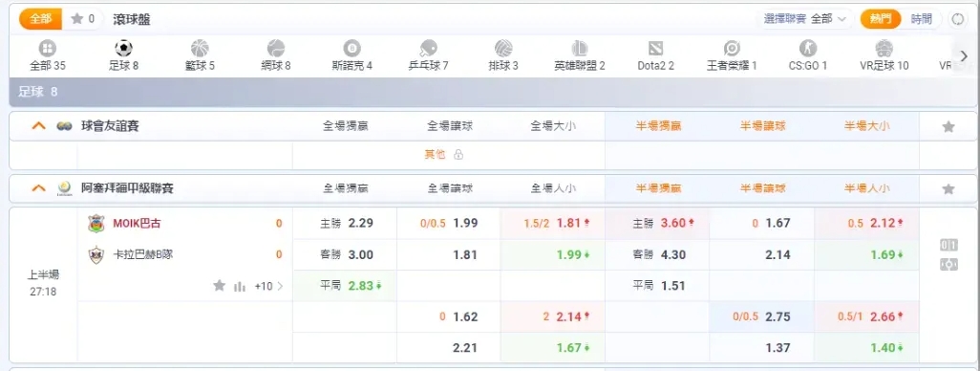Click the 全場讓球 column header in 球會友誼賽
The width and height of the screenshot is (980, 371).
point(450,126)
